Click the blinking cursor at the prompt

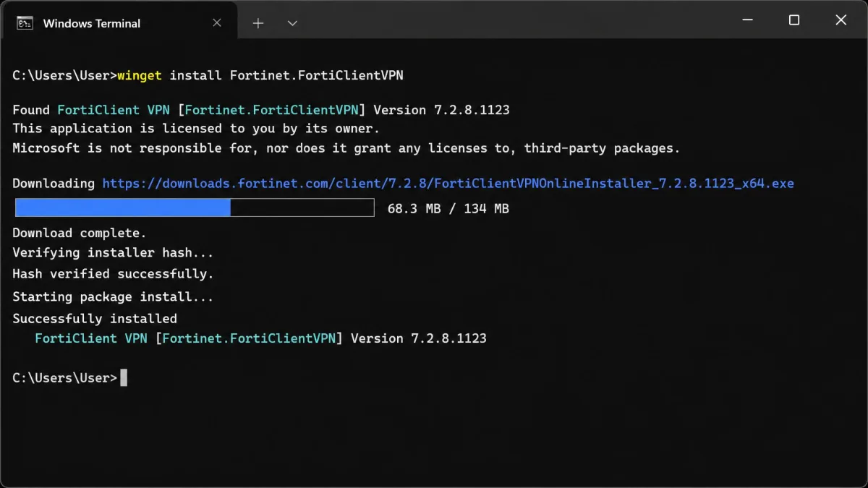pos(124,378)
